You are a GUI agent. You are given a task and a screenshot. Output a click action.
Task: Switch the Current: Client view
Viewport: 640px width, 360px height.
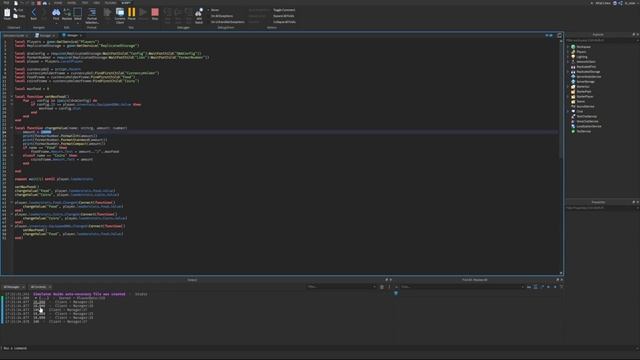tap(120, 16)
